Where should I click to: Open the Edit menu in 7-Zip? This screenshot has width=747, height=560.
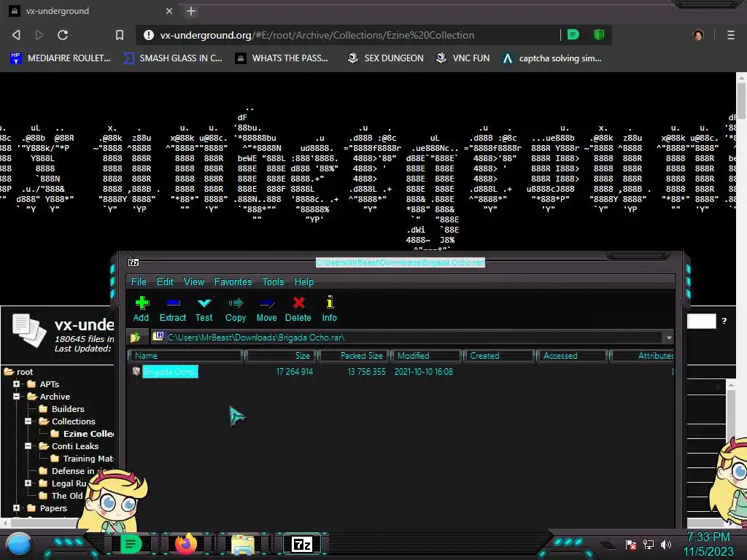[165, 282]
